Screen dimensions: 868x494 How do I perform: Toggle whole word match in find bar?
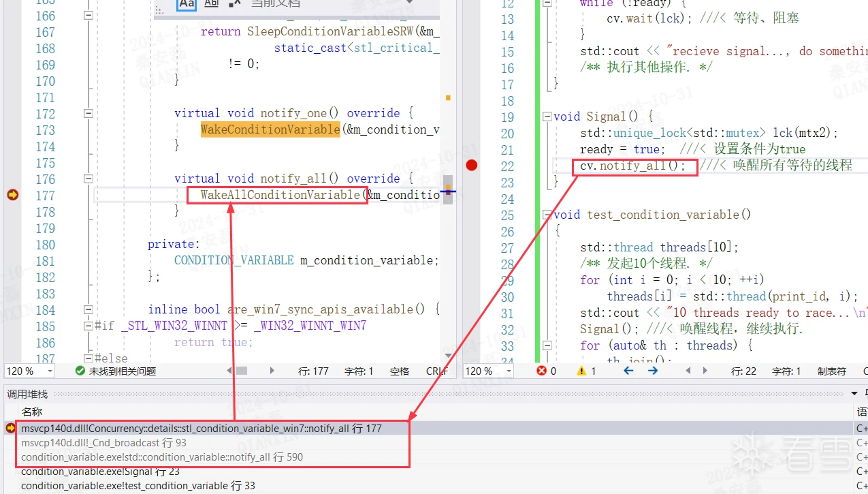(212, 3)
